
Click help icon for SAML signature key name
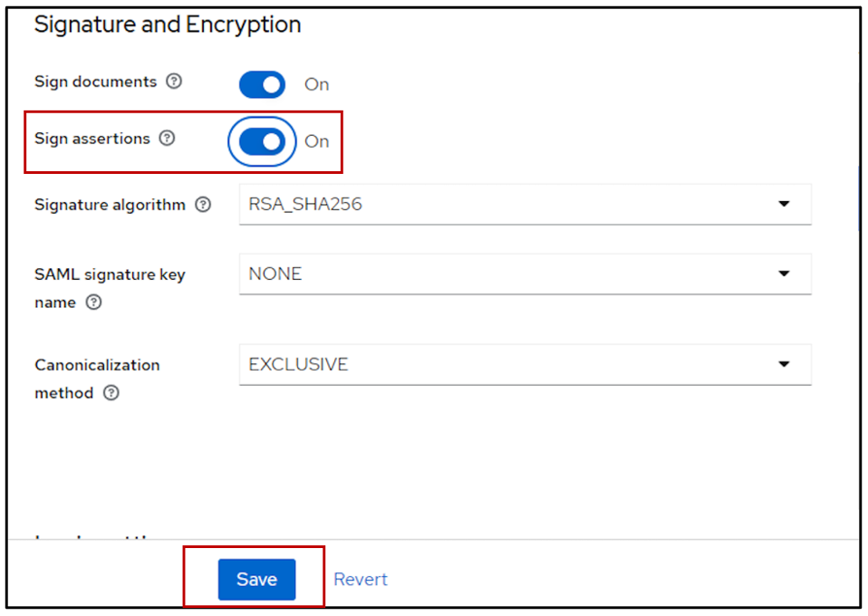pos(93,303)
